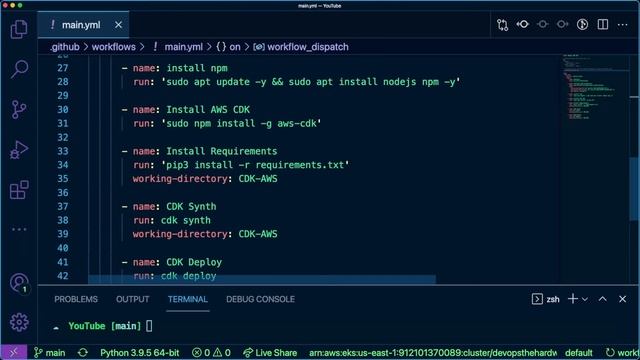640x360 pixels.
Task: Start Live Share from status bar
Action: pyautogui.click(x=270, y=353)
